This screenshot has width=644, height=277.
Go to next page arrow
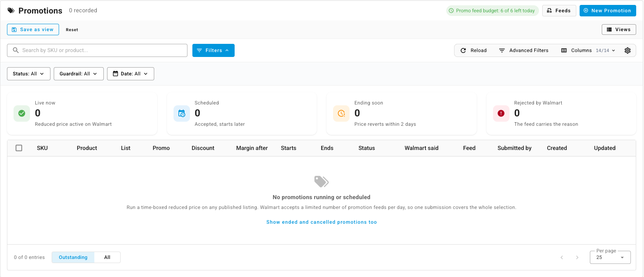point(577,257)
